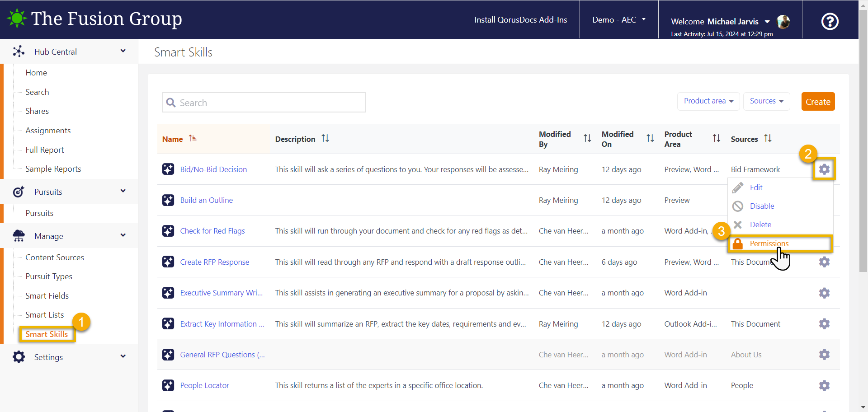
Task: Click the help question mark icon
Action: [x=830, y=21]
